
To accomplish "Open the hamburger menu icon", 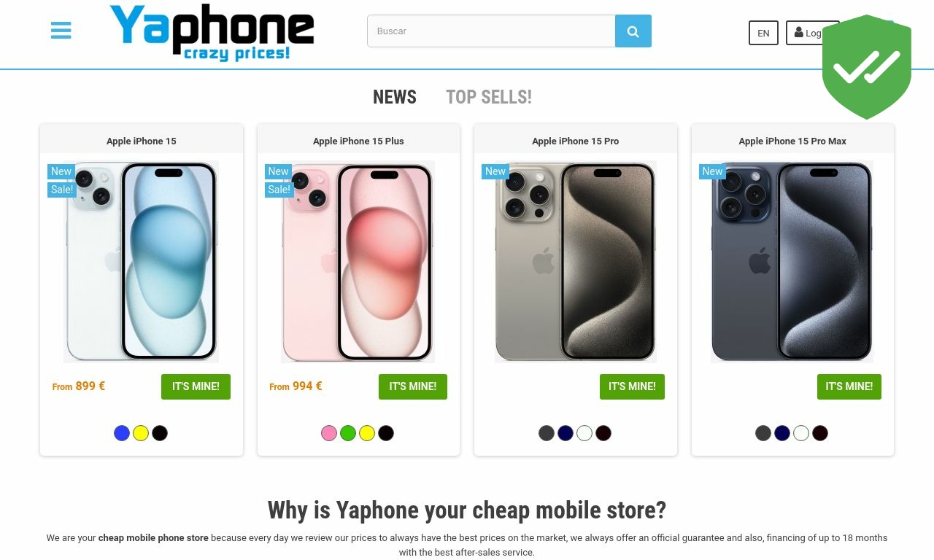I will (x=61, y=31).
